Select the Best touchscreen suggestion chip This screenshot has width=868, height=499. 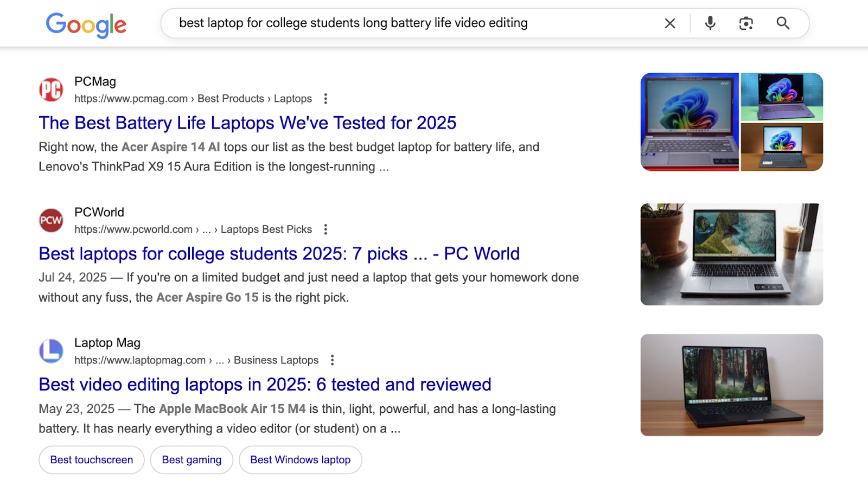91,459
